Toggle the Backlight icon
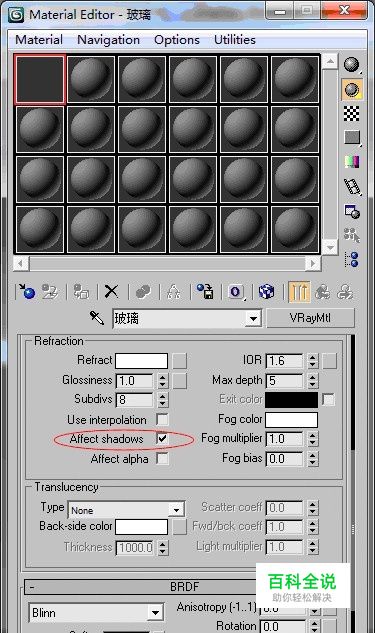This screenshot has height=633, width=375. click(352, 89)
